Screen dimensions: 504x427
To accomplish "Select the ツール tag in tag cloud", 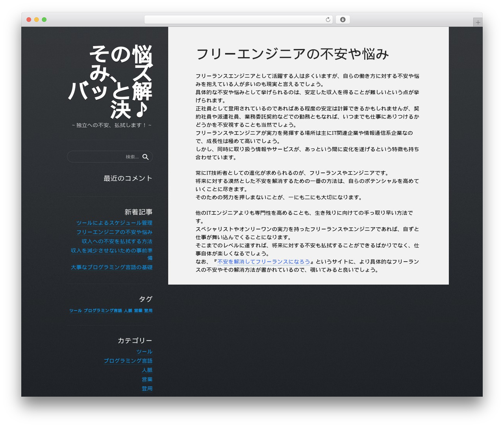I will [x=76, y=310].
